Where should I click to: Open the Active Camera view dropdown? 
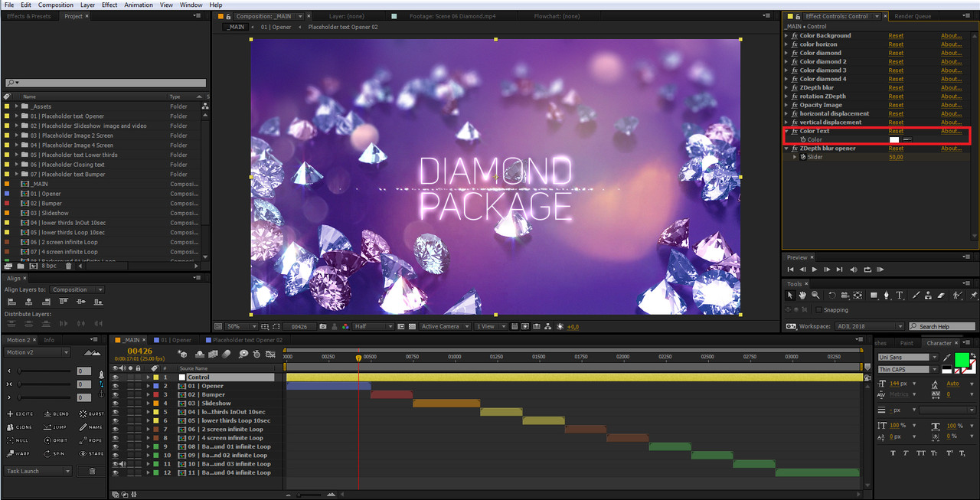point(446,326)
